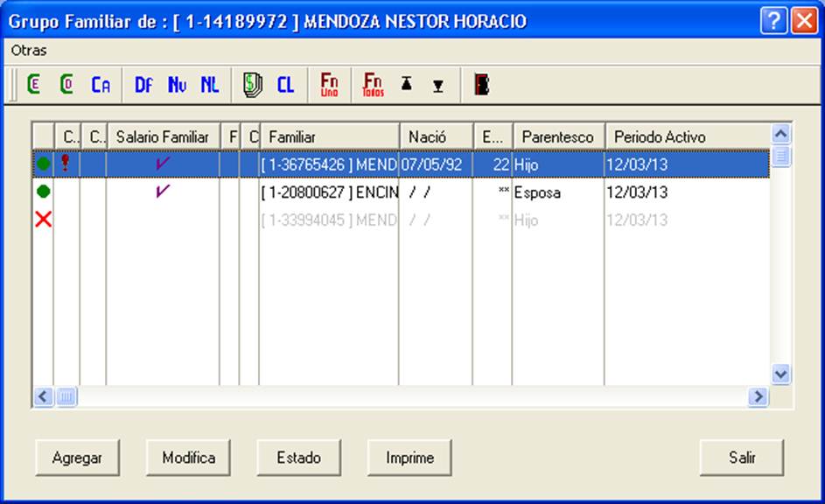Move to last record arrow icon
This screenshot has width=825, height=504.
click(x=437, y=86)
